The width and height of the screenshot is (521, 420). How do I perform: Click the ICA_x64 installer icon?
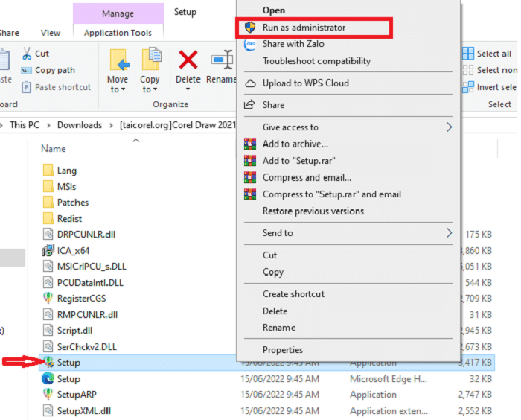48,250
